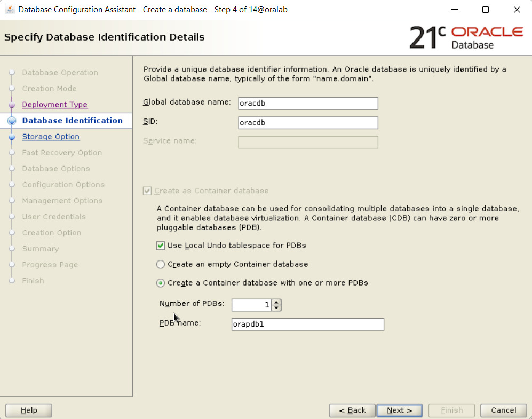The image size is (532, 419).
Task: Click the Oracle 21c Database logo
Action: coord(466,37)
